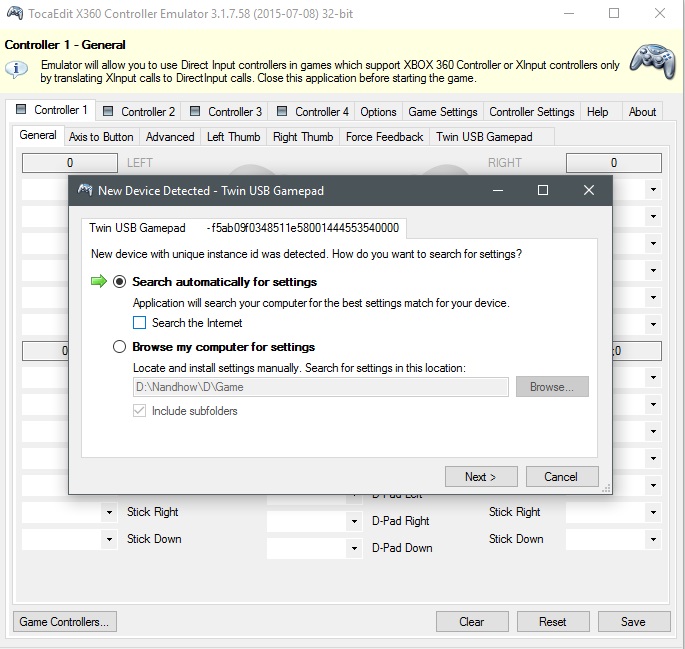Click the RIGHT trigger value box
The width and height of the screenshot is (685, 649).
[x=614, y=163]
